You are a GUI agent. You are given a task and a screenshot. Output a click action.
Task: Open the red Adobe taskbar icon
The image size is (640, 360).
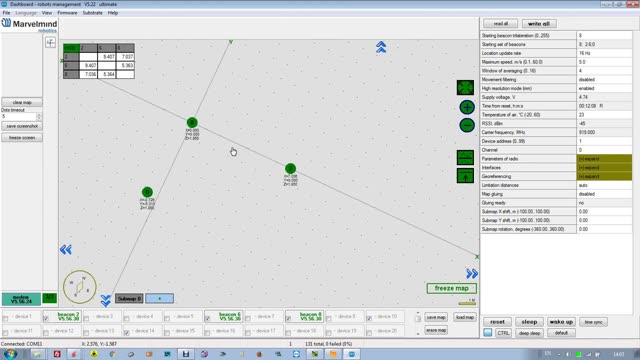click(57, 354)
